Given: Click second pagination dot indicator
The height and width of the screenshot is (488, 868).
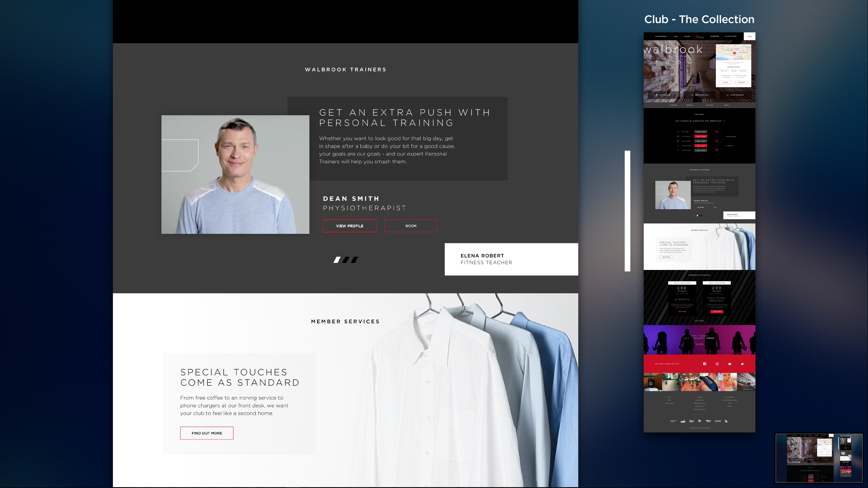Looking at the screenshot, I should tap(346, 259).
